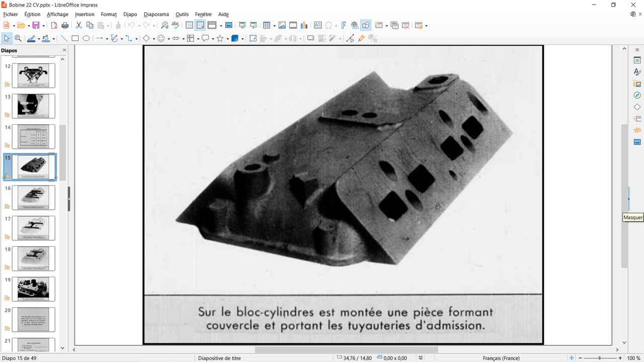Insert Fontwork text icon
644x362 pixels.
coord(344,25)
